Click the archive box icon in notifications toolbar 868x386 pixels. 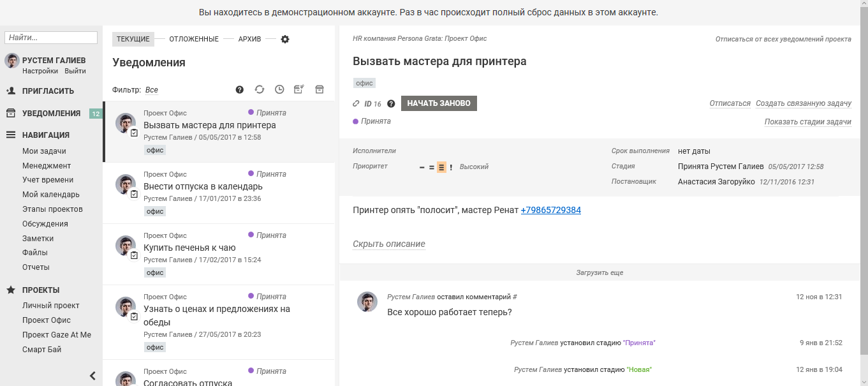(320, 89)
